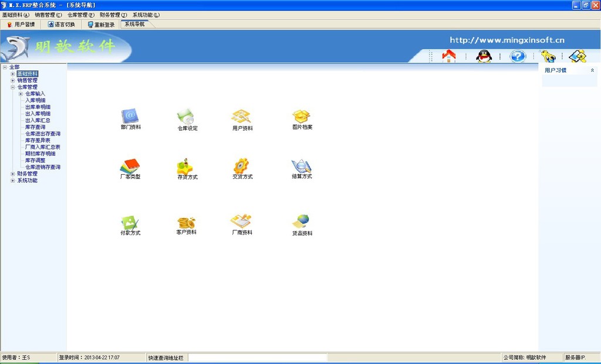Open the 货品资料 goods data icon

coord(302,222)
